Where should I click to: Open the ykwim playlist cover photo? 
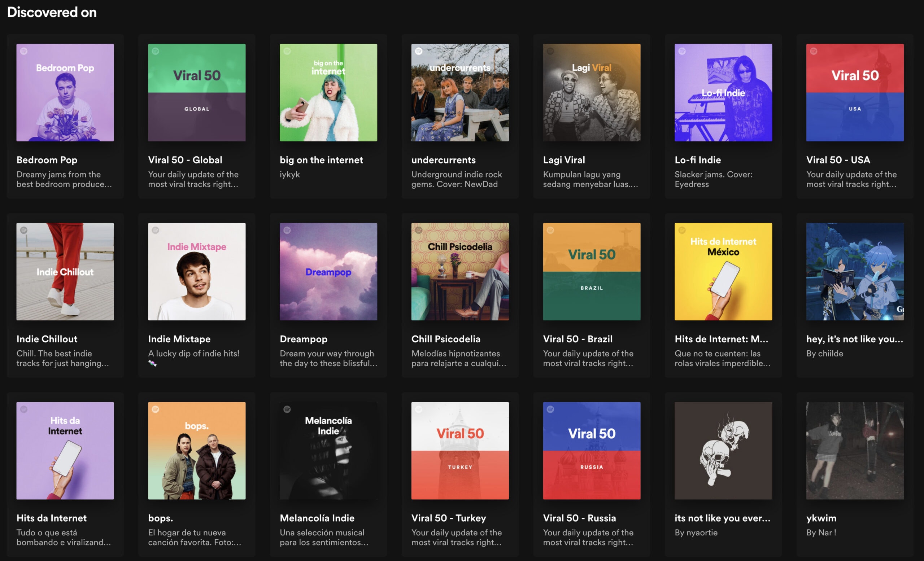pos(855,451)
